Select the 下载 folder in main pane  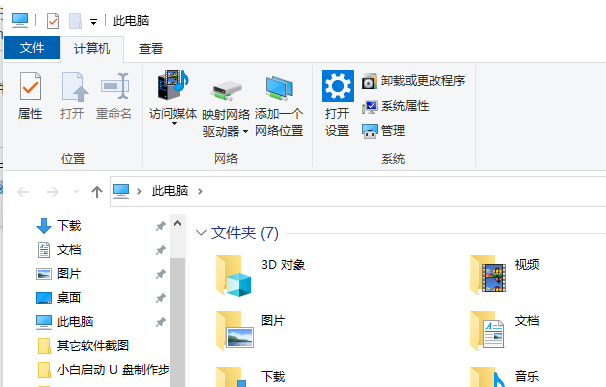(250, 377)
